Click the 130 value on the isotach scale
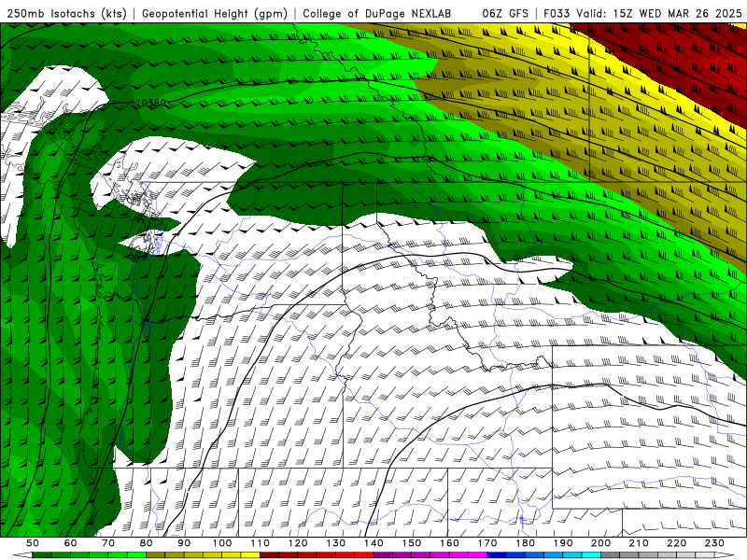 (335, 543)
